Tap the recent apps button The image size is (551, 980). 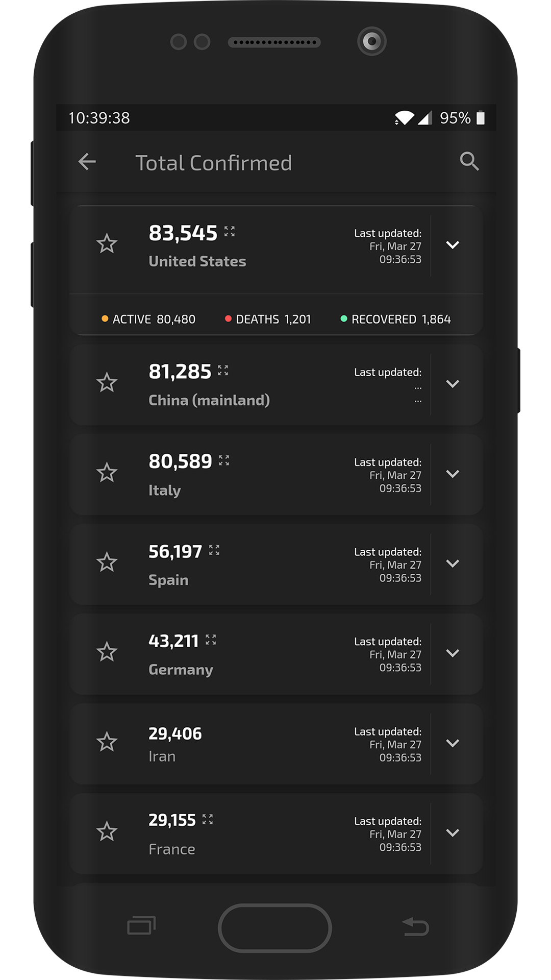tap(141, 925)
